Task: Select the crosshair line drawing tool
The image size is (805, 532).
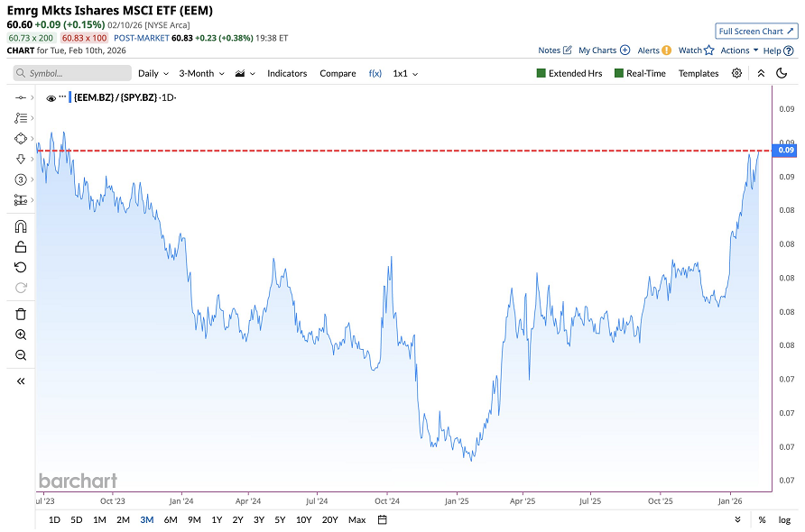Action: (21, 97)
